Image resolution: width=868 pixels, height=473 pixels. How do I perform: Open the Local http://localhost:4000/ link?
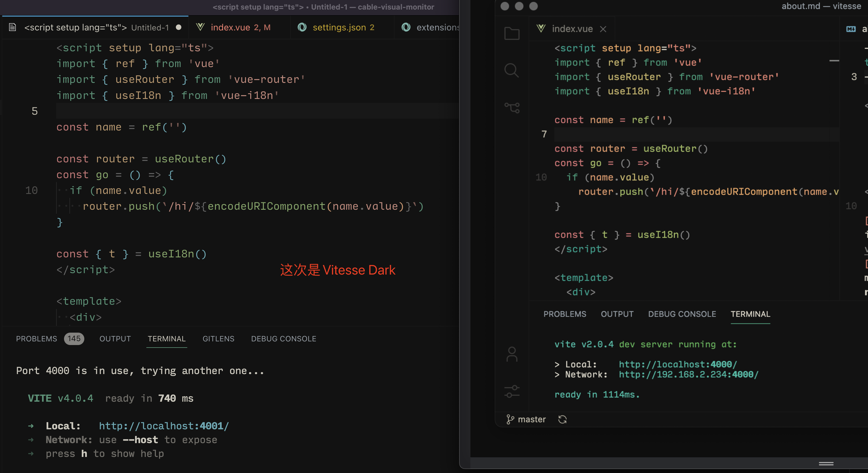click(677, 364)
